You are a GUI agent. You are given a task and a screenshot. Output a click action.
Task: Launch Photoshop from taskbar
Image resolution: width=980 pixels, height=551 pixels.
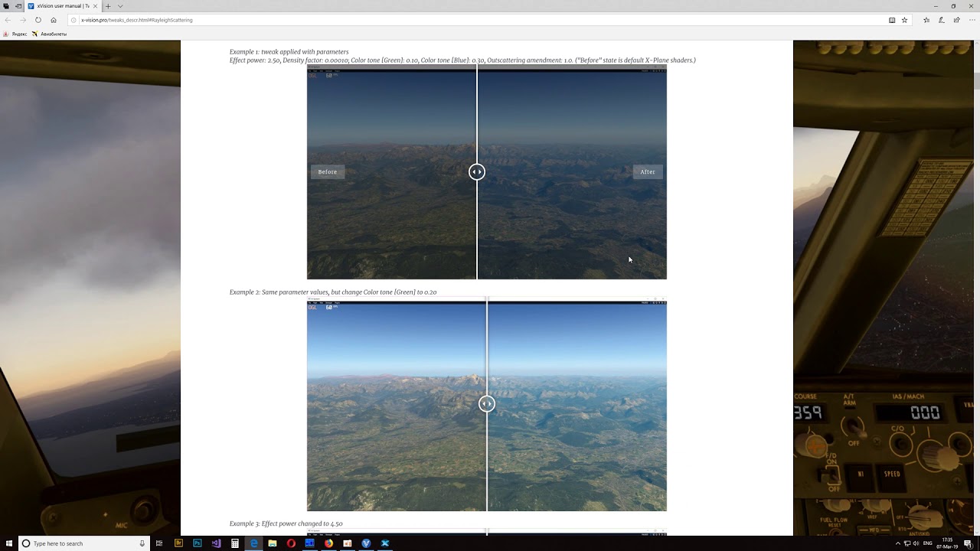click(x=198, y=543)
